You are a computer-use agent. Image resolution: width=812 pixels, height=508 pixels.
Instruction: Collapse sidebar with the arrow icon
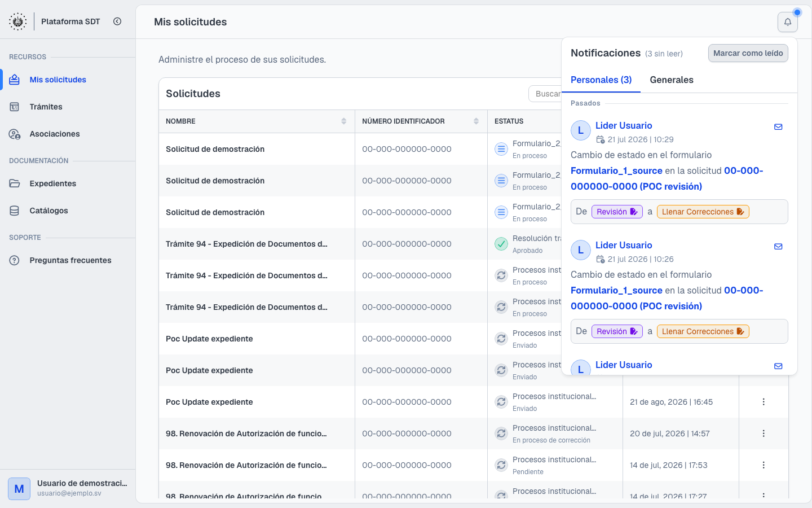click(x=117, y=21)
